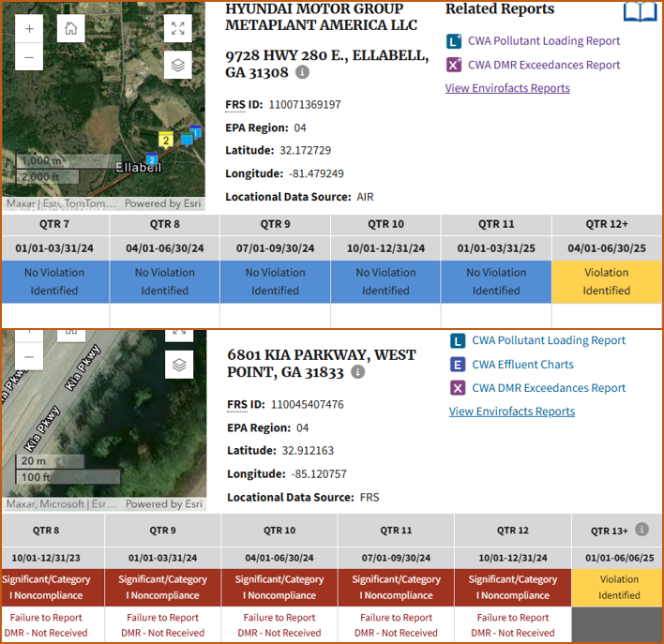Select blue marker numbered 2 near Ellabell

click(x=152, y=159)
